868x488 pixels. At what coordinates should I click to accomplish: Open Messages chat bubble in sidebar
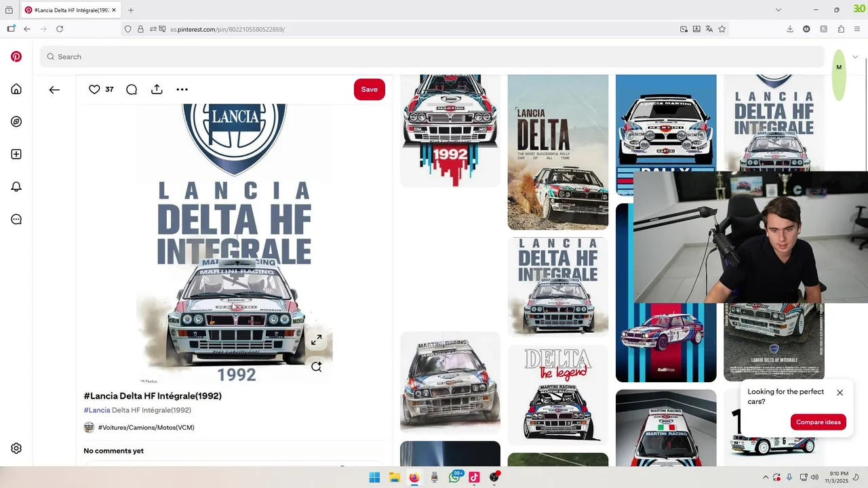tap(16, 220)
